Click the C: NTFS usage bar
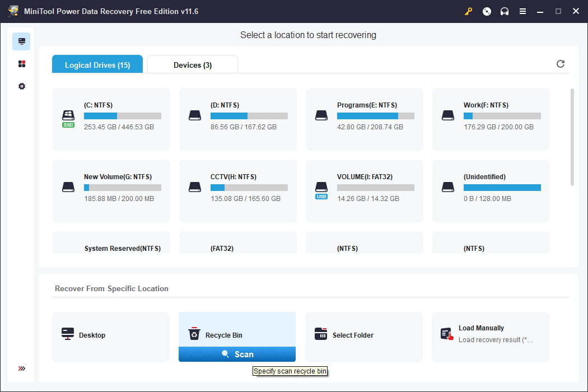The height and width of the screenshot is (392, 588). coord(123,116)
